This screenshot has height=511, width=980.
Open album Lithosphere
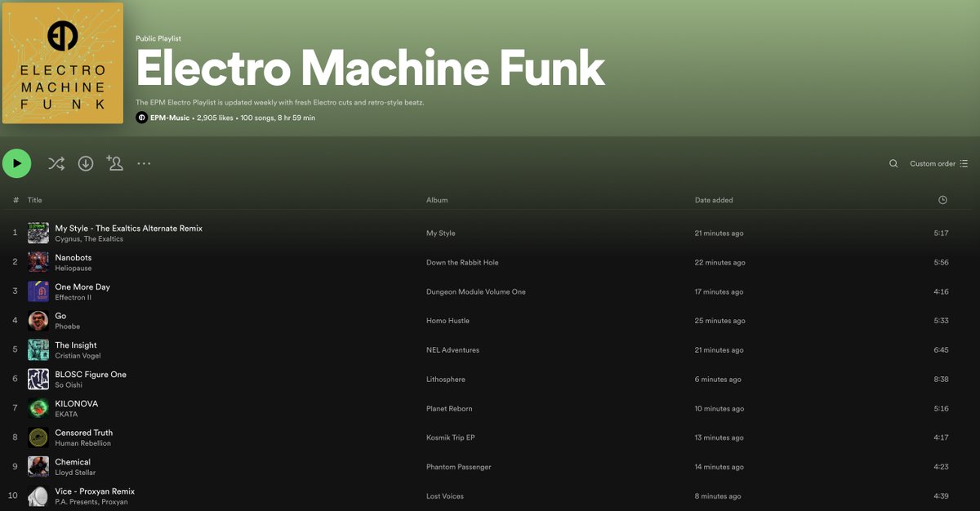pos(446,380)
